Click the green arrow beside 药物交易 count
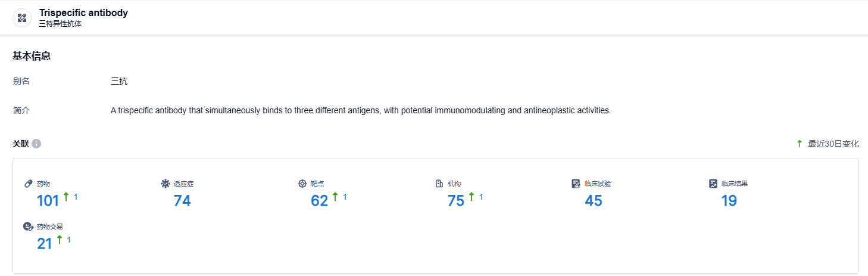The image size is (868, 276). point(60,240)
